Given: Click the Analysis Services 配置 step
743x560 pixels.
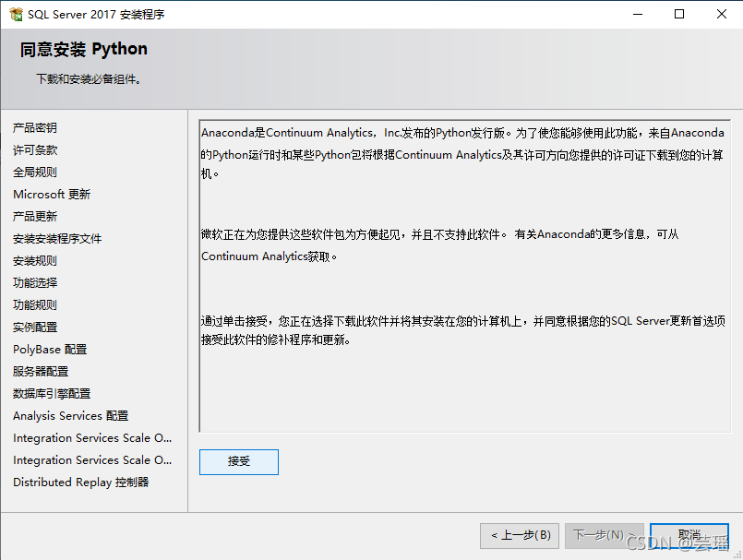Looking at the screenshot, I should (70, 415).
